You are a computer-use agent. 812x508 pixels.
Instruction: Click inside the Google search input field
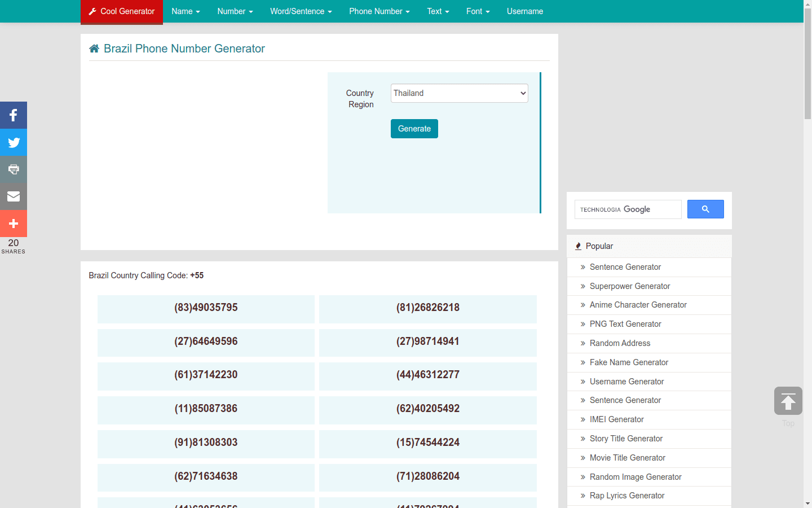click(x=628, y=209)
